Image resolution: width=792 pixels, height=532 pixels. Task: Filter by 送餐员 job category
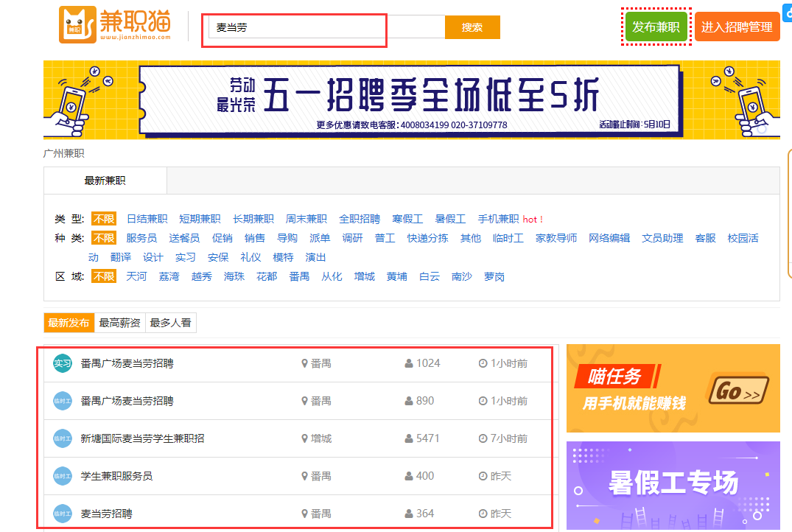(x=184, y=238)
